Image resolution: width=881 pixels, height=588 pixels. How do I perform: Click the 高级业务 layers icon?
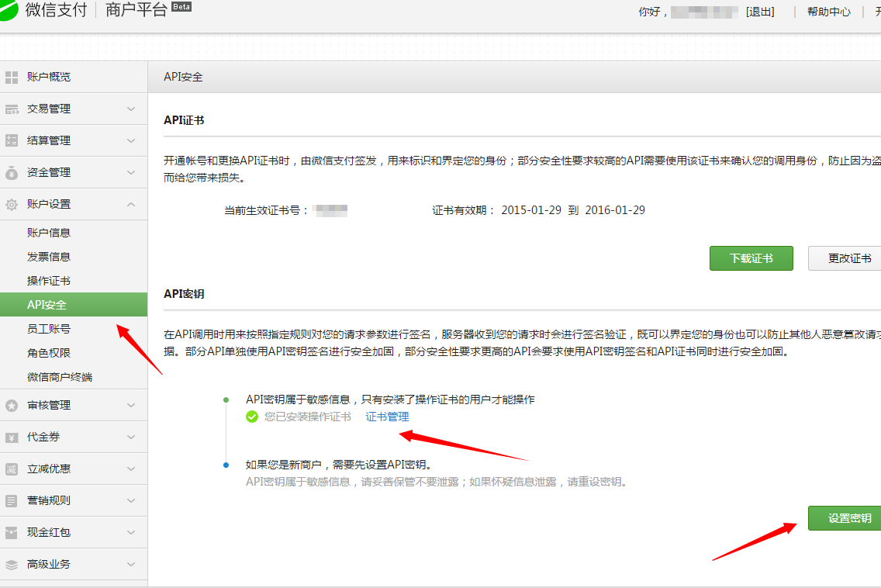[x=12, y=565]
